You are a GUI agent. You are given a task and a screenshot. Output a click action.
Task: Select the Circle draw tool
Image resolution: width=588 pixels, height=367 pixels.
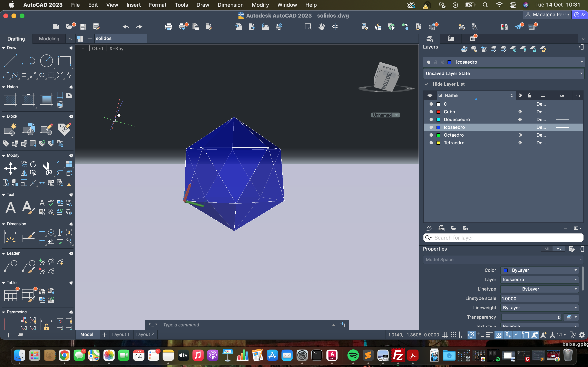(x=46, y=61)
